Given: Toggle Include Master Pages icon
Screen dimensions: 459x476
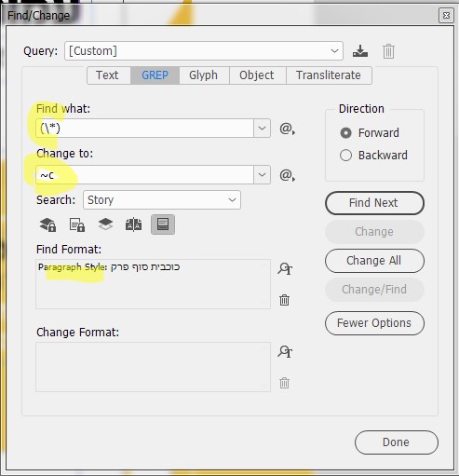Looking at the screenshot, I should [133, 224].
